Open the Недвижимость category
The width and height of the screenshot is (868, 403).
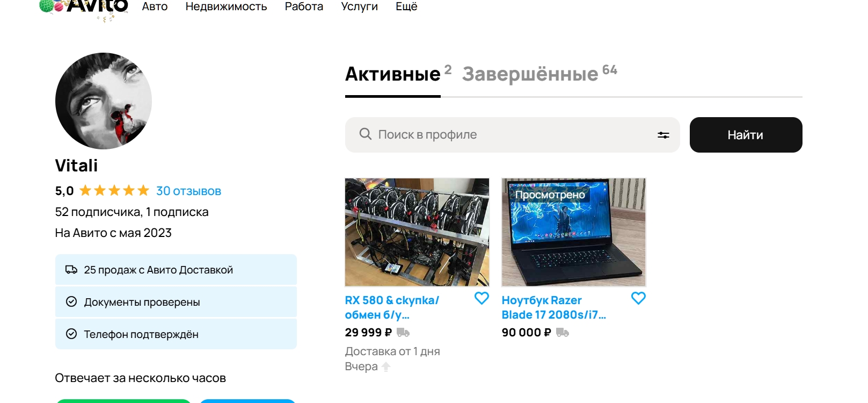[226, 6]
